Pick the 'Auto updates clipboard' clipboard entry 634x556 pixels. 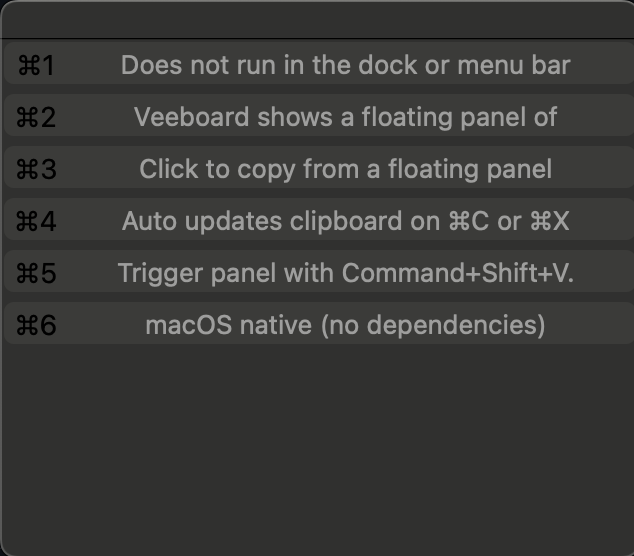click(x=319, y=219)
